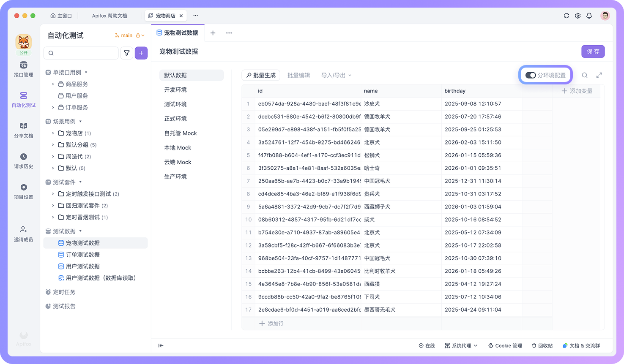
Task: Expand the data table to fullscreen
Action: (599, 75)
